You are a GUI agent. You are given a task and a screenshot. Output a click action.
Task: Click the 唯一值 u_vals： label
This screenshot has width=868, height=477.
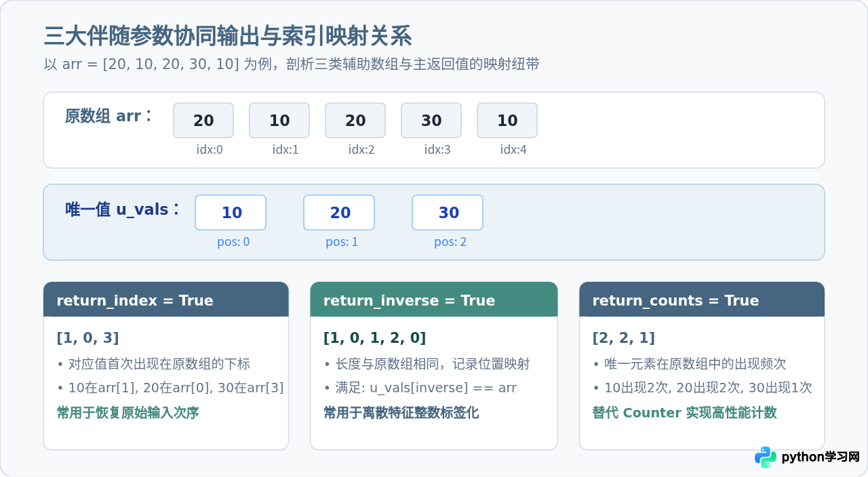click(123, 209)
